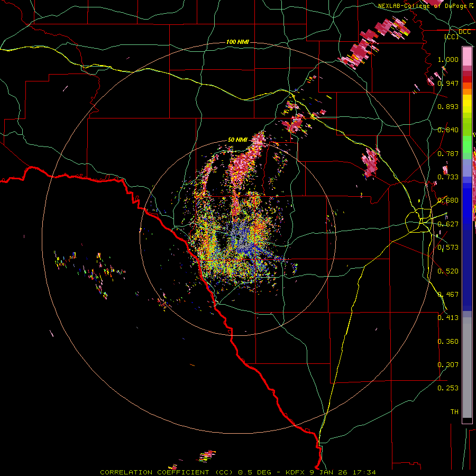Screen dimensions: 476x476
Task: Select the 0.947 legend value
Action: click(448, 83)
